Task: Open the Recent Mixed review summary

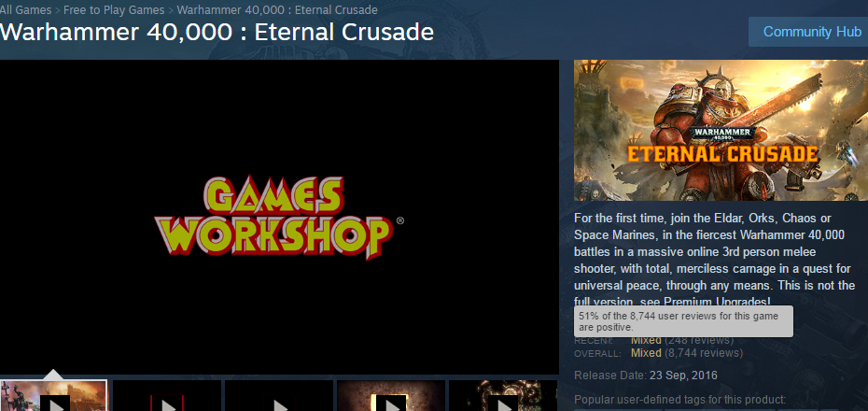Action: click(646, 340)
